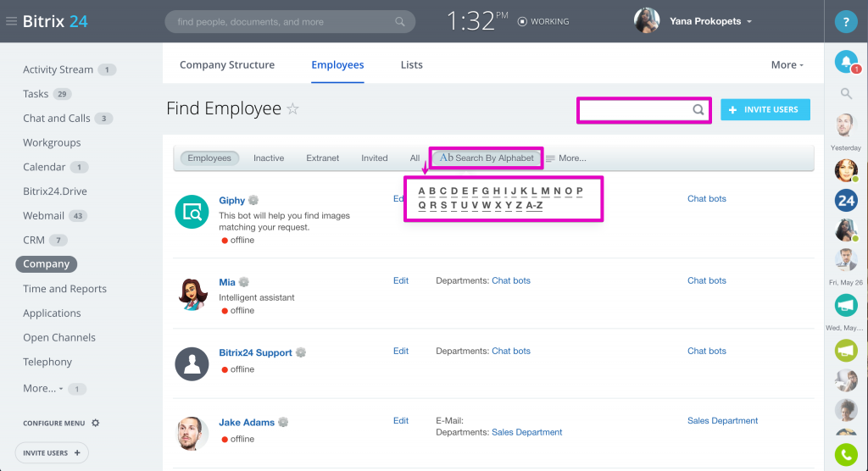Click the gear badge next to Jake Adams
The image size is (868, 471).
click(283, 422)
